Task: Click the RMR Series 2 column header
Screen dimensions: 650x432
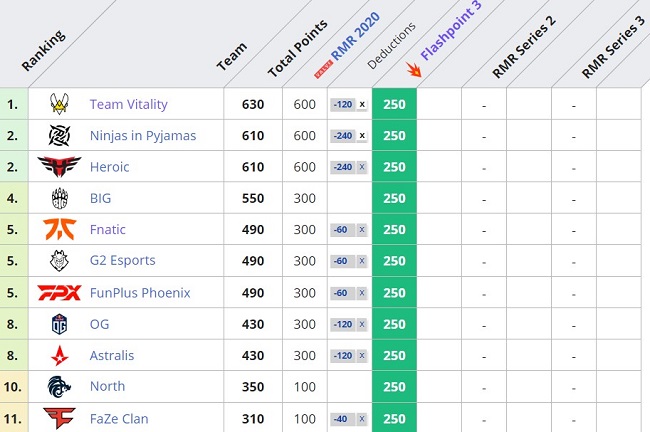Action: point(524,47)
